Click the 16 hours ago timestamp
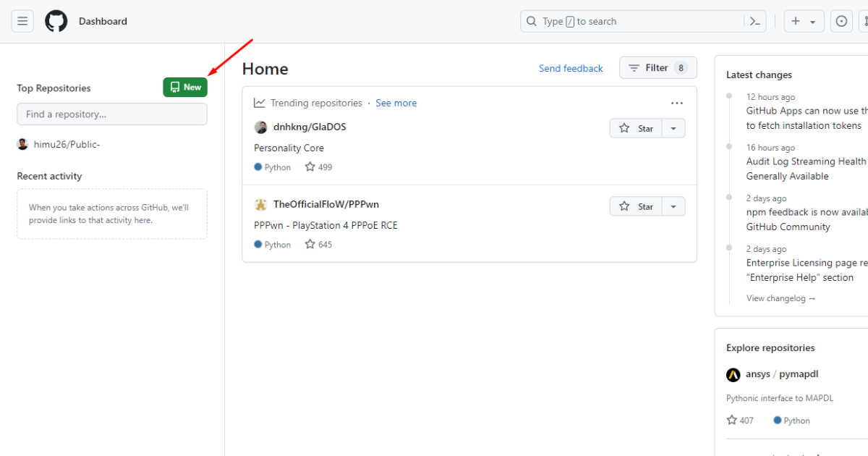Image resolution: width=868 pixels, height=456 pixels. pos(770,148)
